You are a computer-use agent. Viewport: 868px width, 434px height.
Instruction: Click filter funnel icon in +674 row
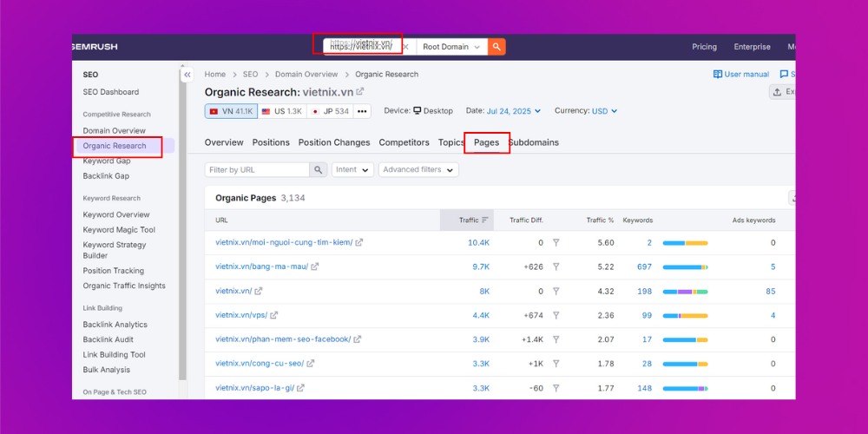[x=556, y=316]
